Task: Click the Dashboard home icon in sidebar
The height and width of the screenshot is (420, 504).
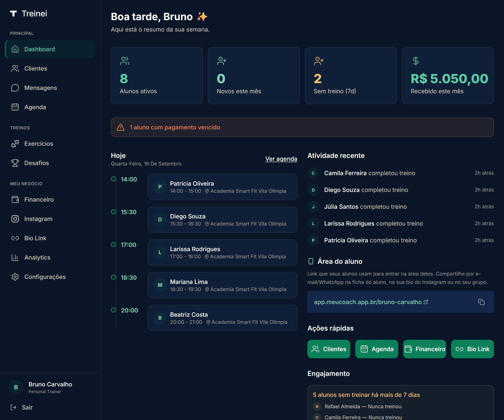Action: (15, 49)
